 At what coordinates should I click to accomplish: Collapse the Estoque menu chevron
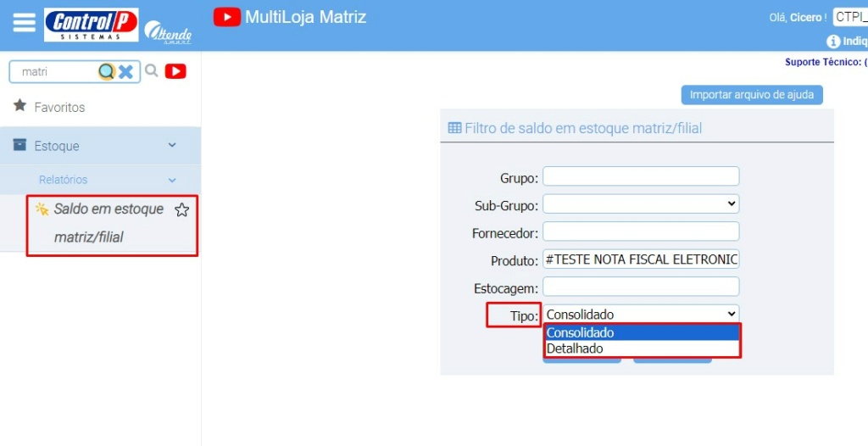point(172,145)
